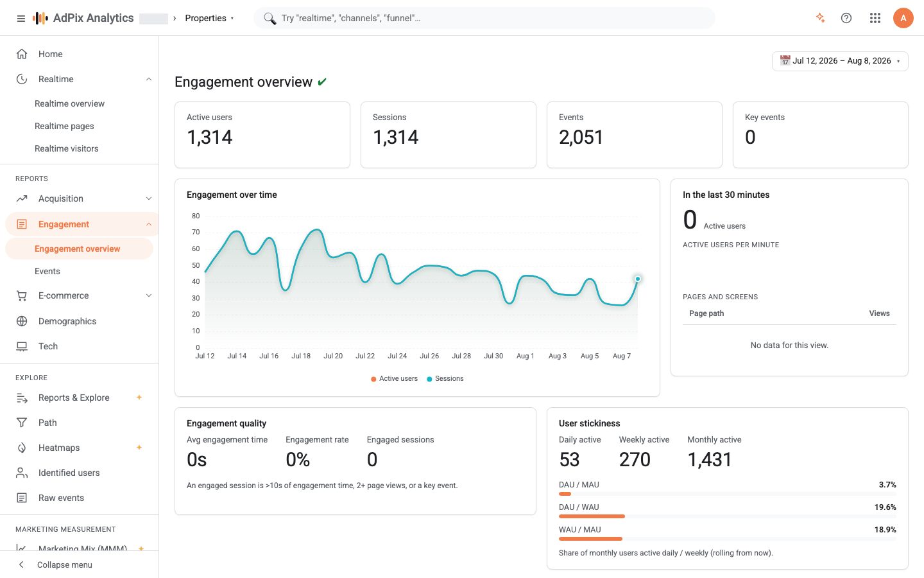Focus the search input field

pyautogui.click(x=484, y=18)
